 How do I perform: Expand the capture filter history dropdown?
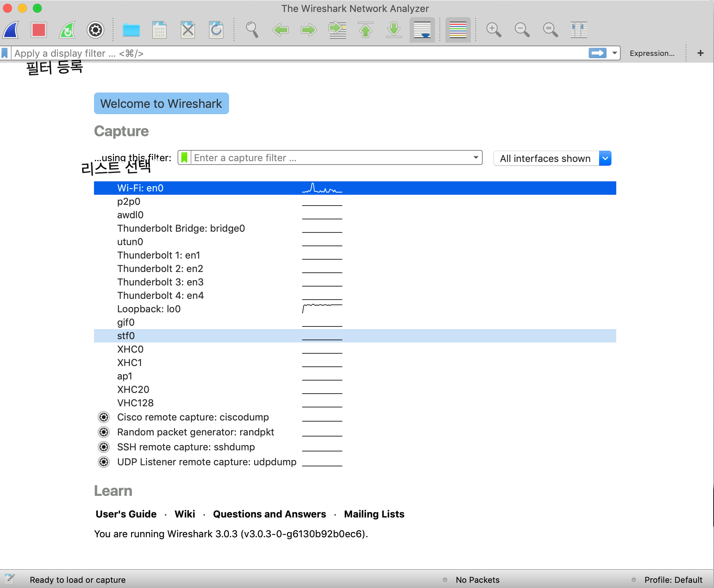point(476,158)
